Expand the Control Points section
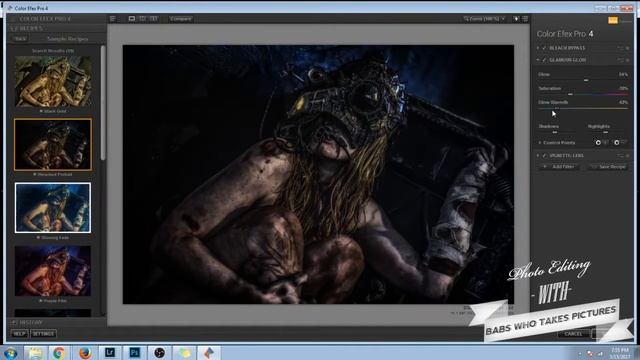This screenshot has height=360, width=640. (x=540, y=143)
